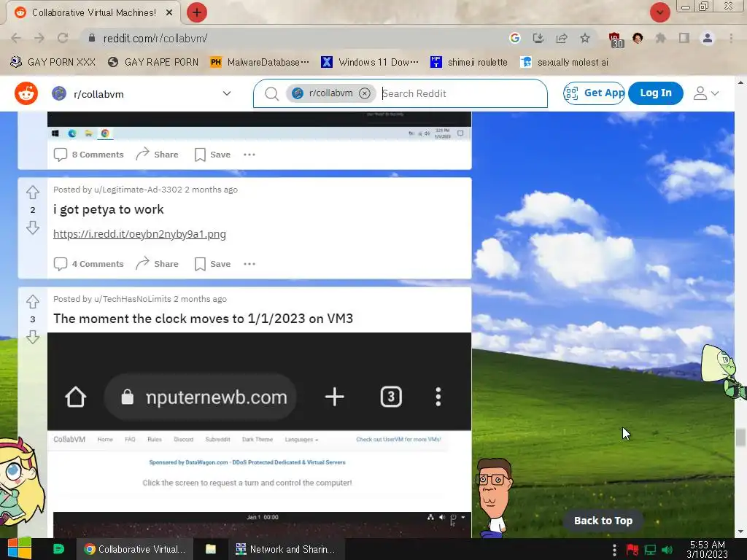The height and width of the screenshot is (560, 747).
Task: Open 'The moment the clock moves' post title
Action: click(x=203, y=319)
